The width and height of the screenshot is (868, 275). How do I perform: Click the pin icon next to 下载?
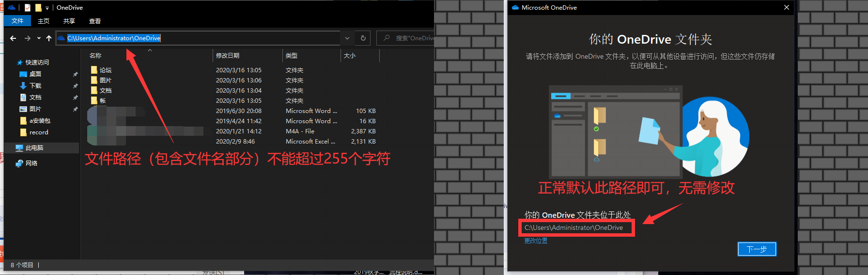(75, 86)
